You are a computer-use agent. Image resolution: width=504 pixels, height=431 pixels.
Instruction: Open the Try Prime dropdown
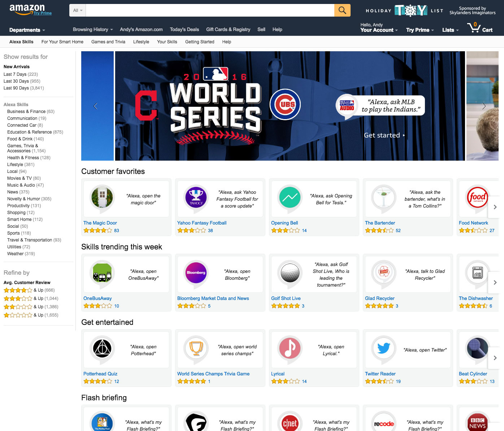point(420,30)
